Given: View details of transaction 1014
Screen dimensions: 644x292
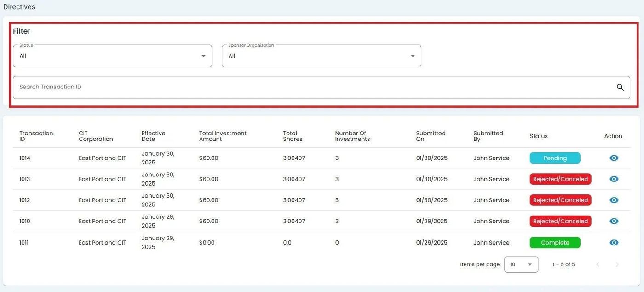Looking at the screenshot, I should 614,158.
